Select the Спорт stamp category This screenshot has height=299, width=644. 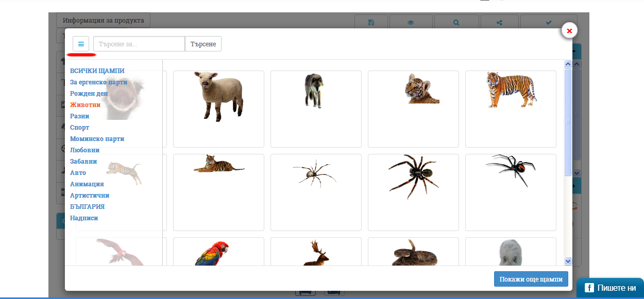pyautogui.click(x=79, y=128)
